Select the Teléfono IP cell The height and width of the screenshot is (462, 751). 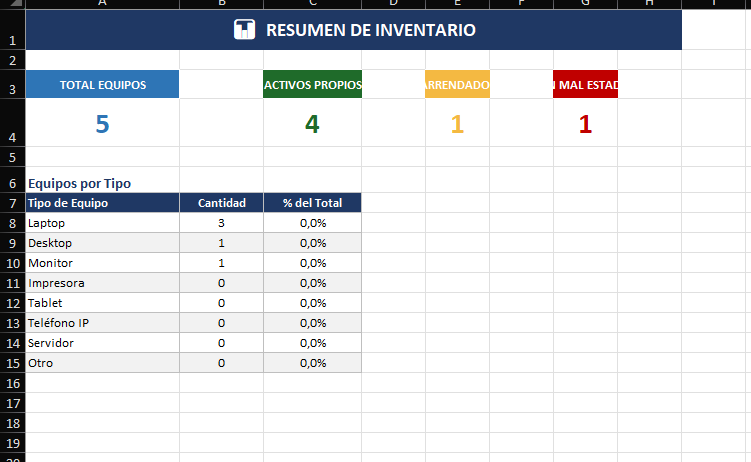tap(102, 323)
